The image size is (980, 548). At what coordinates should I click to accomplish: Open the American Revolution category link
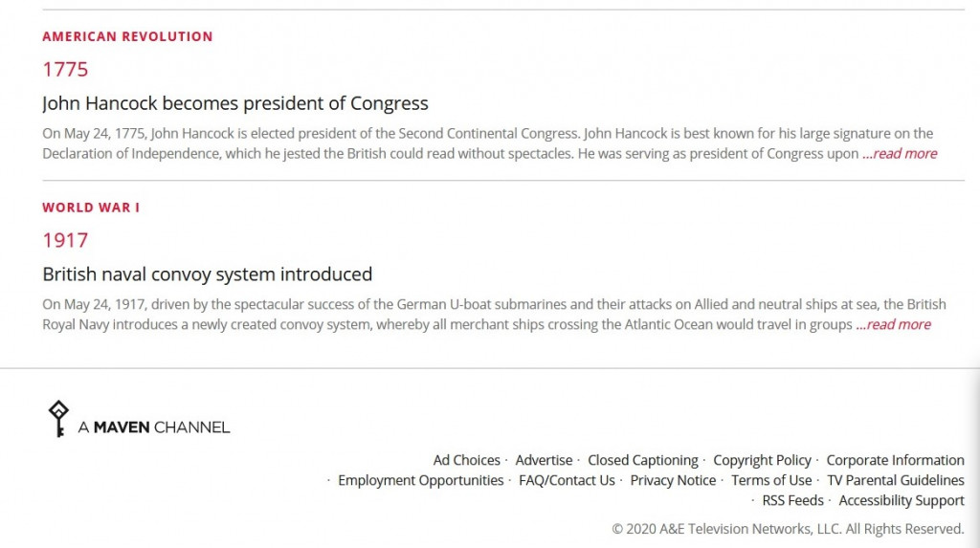coord(127,37)
